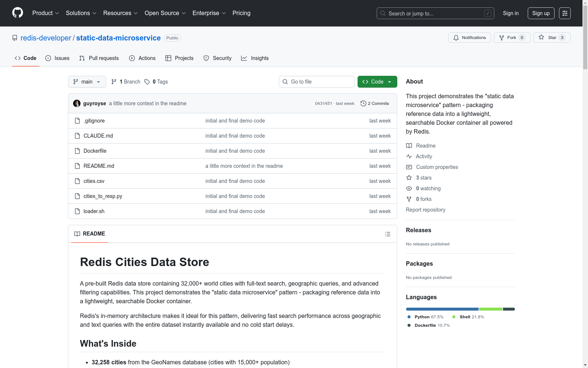Viewport: 588px width, 368px height.
Task: Click the file icon next to cities.csv
Action: pos(77,181)
